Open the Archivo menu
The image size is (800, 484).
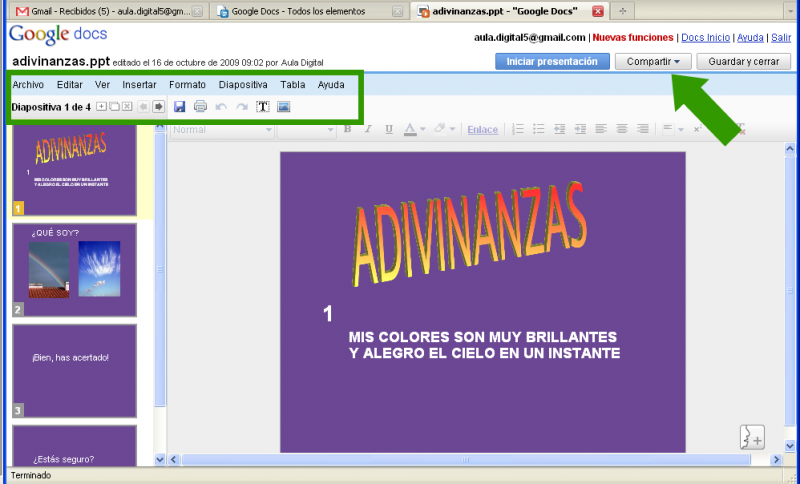click(x=28, y=85)
